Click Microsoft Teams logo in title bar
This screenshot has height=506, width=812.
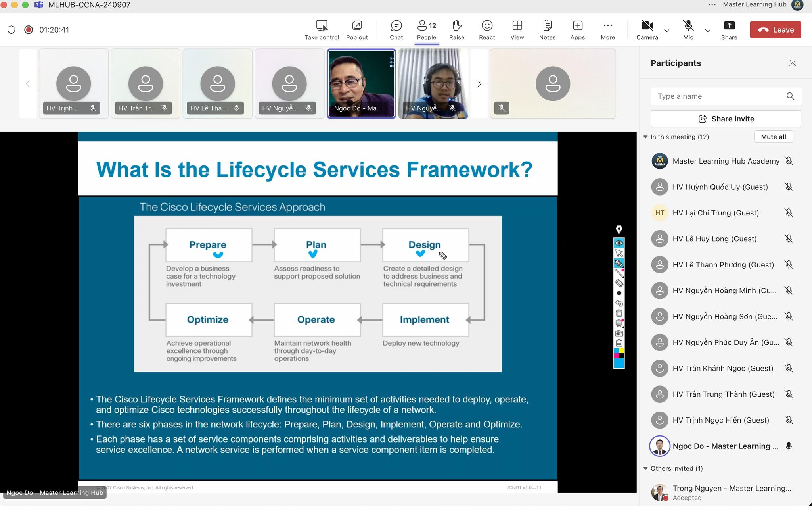click(39, 5)
